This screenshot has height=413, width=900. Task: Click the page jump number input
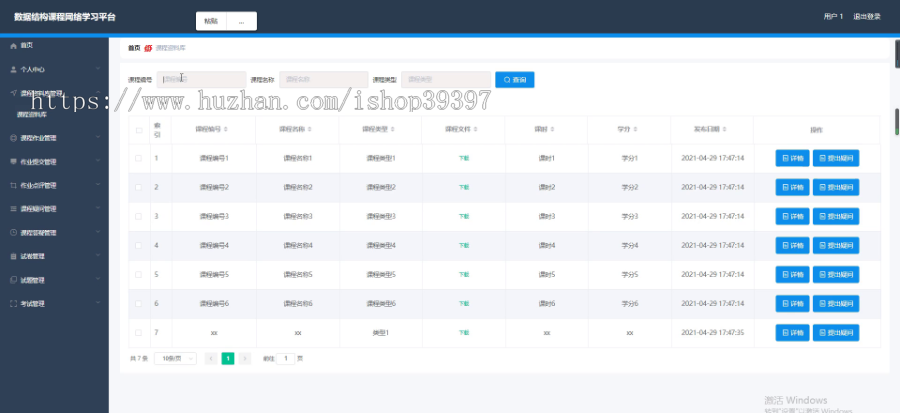[x=285, y=359]
